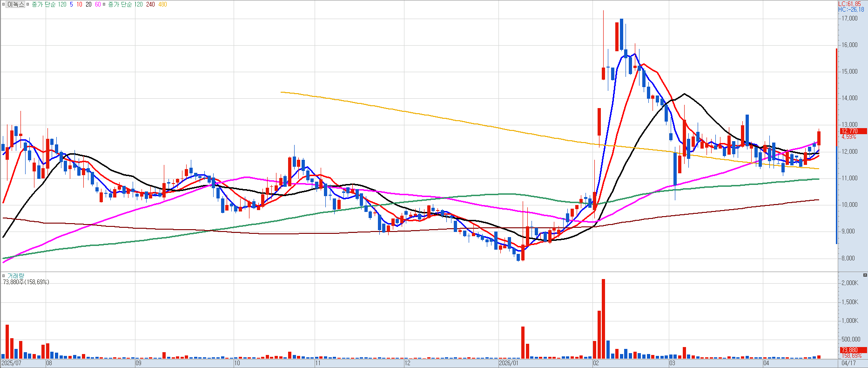This screenshot has width=868, height=368.
Task: Click the 15,000 price axis label
Action: point(850,72)
